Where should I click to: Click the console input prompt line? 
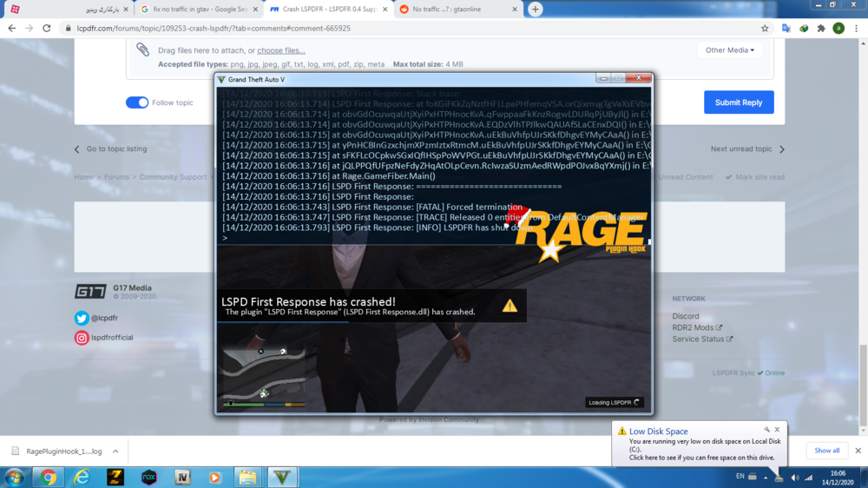tap(435, 238)
